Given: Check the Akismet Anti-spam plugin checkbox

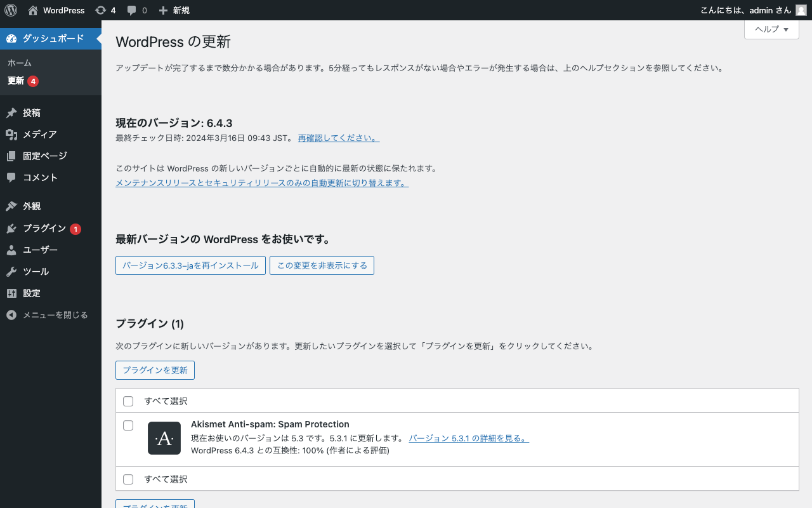Looking at the screenshot, I should pyautogui.click(x=128, y=425).
